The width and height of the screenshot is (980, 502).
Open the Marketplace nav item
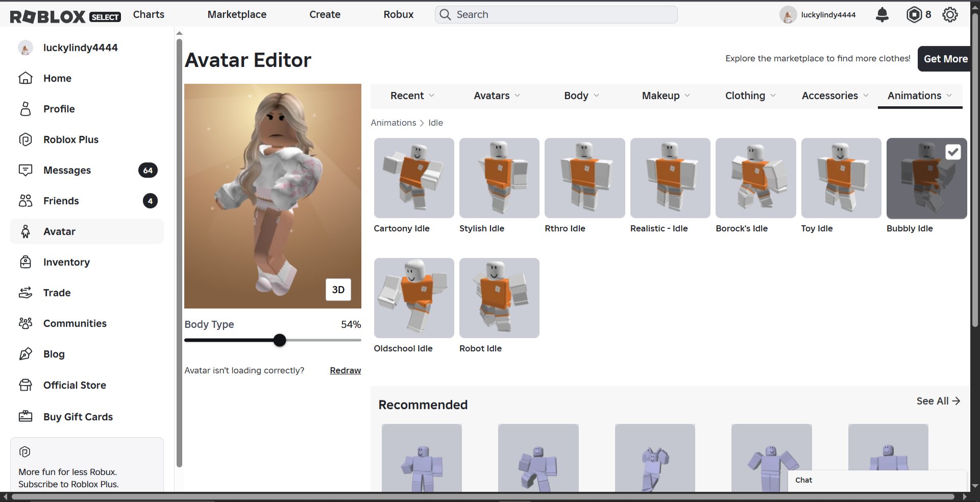coord(237,14)
